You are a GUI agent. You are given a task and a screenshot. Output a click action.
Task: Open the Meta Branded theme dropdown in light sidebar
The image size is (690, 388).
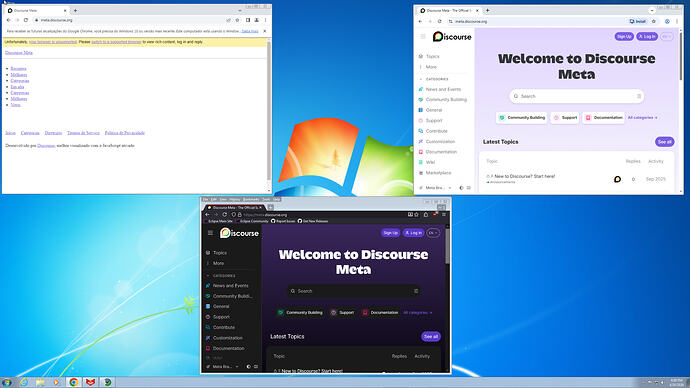[435, 188]
